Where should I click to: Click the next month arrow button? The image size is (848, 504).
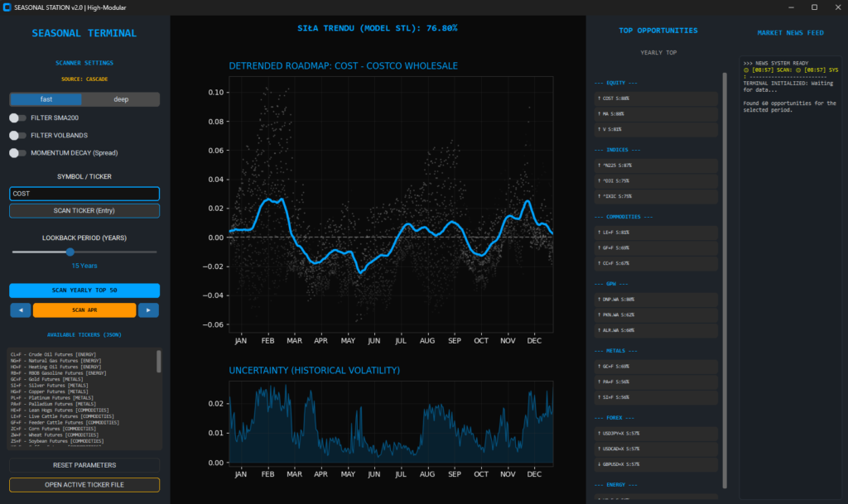click(148, 310)
